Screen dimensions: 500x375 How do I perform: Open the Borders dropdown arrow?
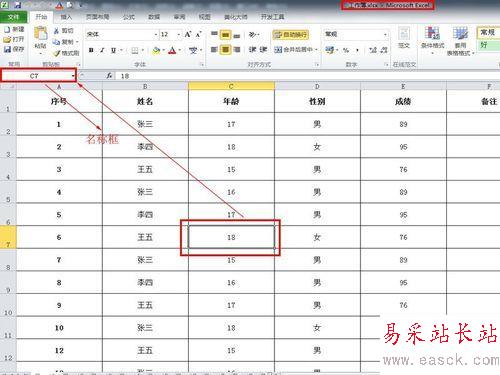tap(142, 50)
